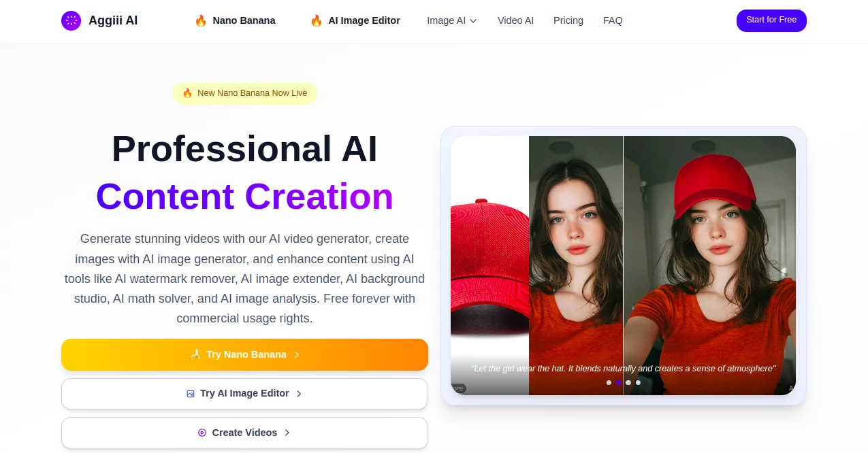Click the New Nano Banana Now Live badge
The width and height of the screenshot is (868, 453).
244,93
